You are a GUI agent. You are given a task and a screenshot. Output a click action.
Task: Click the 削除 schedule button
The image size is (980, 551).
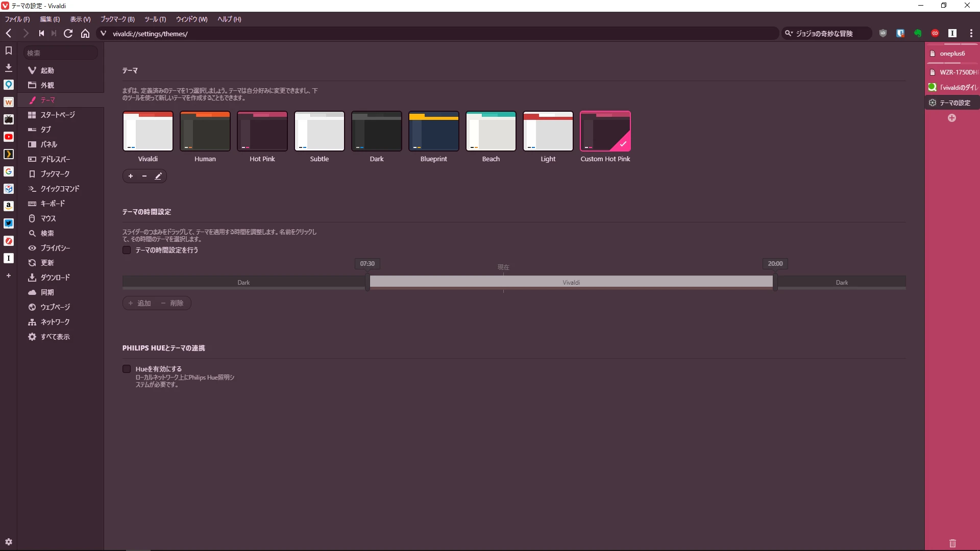(172, 303)
